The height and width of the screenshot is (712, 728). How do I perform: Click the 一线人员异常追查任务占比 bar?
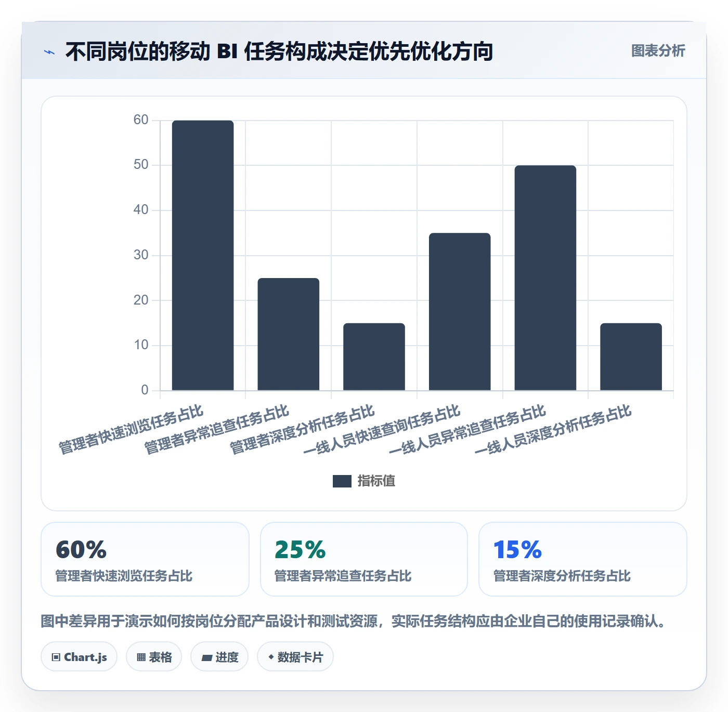tap(545, 278)
